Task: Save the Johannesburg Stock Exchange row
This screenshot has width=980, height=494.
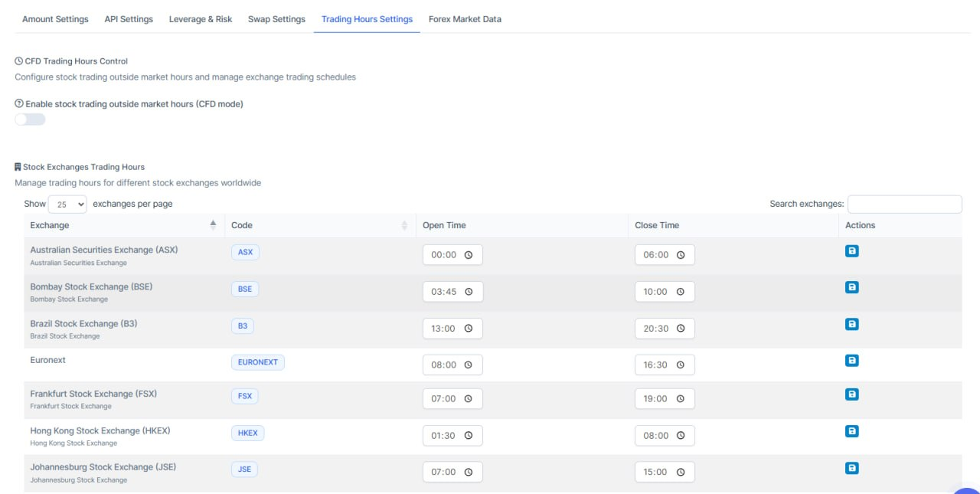Action: click(851, 467)
